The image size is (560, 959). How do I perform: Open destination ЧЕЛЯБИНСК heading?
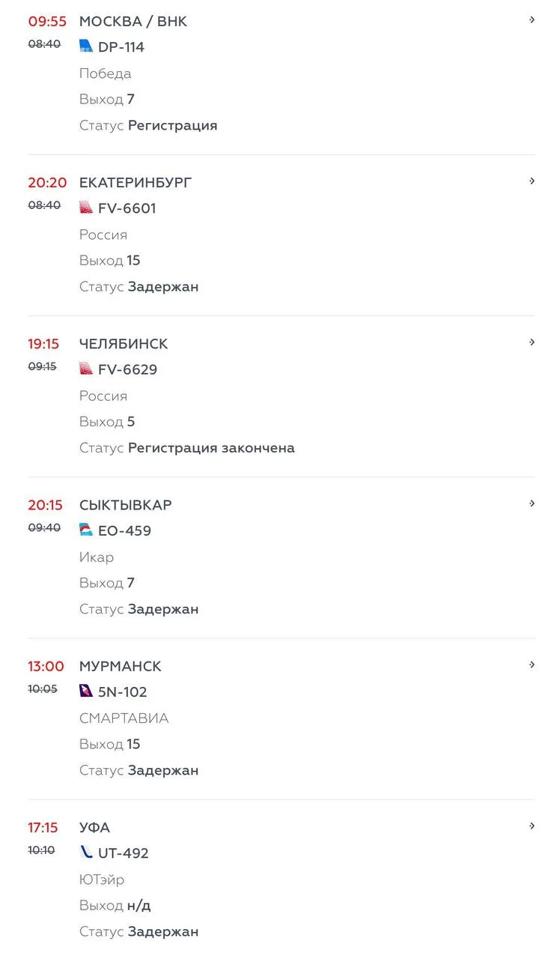pos(124,344)
